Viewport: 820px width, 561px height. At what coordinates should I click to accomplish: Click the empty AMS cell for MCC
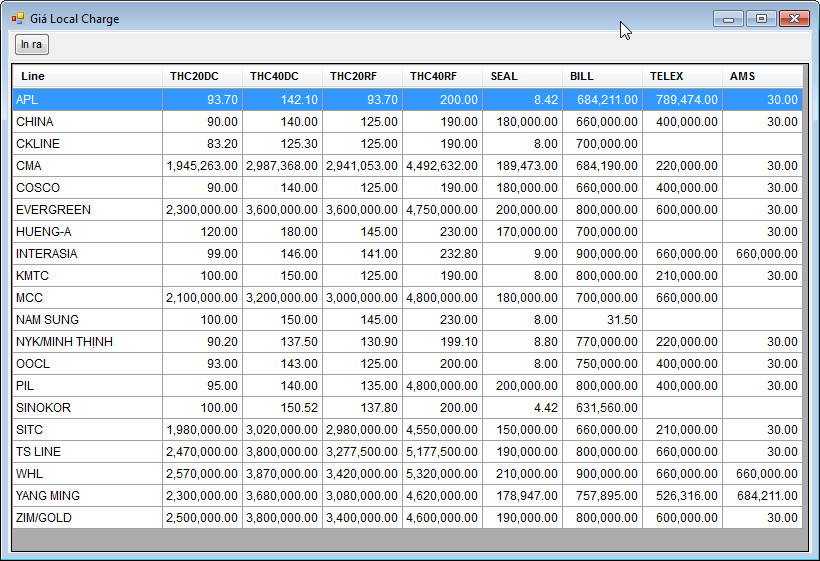[762, 297]
